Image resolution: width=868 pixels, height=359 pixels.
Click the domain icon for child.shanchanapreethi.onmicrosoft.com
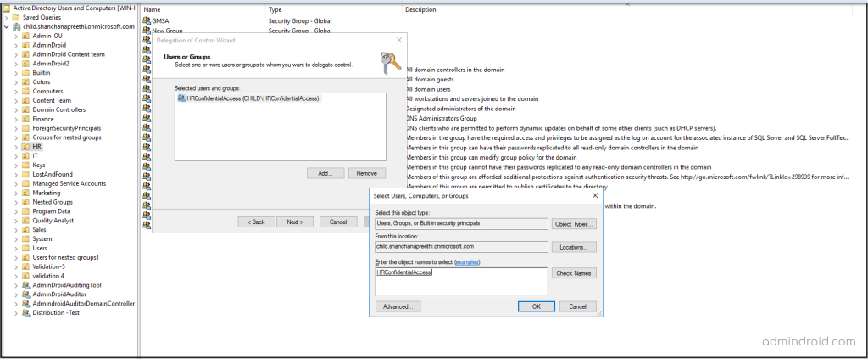tap(16, 26)
